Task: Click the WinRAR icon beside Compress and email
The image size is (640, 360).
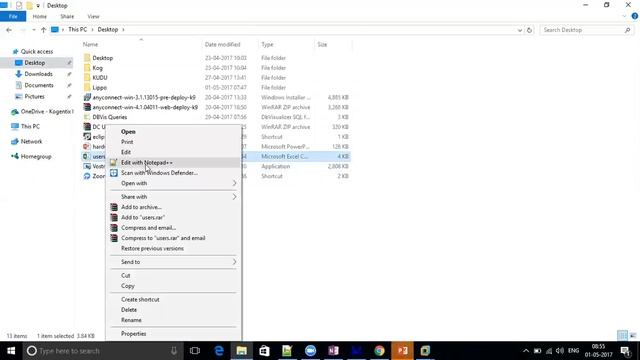Action: pyautogui.click(x=114, y=228)
